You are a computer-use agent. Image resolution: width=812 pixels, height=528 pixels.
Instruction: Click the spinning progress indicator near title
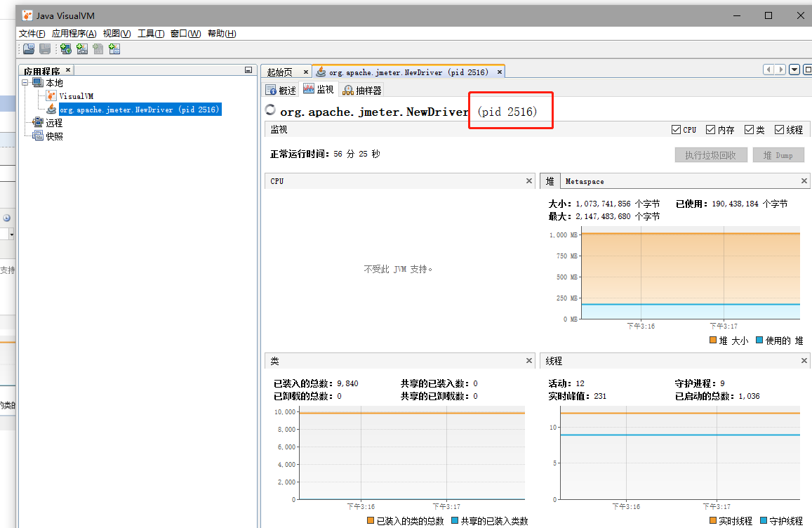[x=269, y=110]
